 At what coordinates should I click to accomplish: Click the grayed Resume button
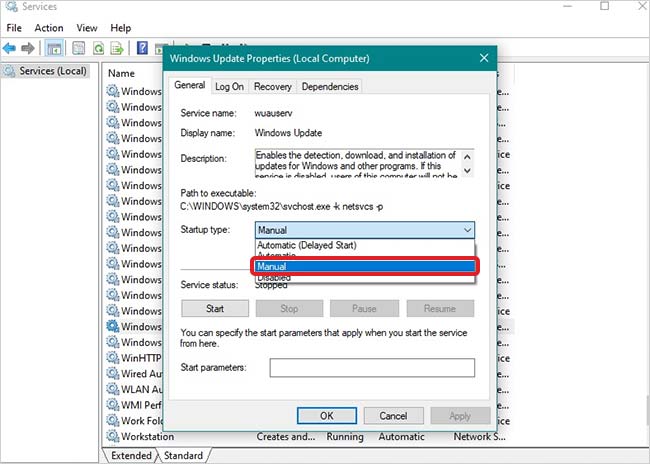click(440, 309)
